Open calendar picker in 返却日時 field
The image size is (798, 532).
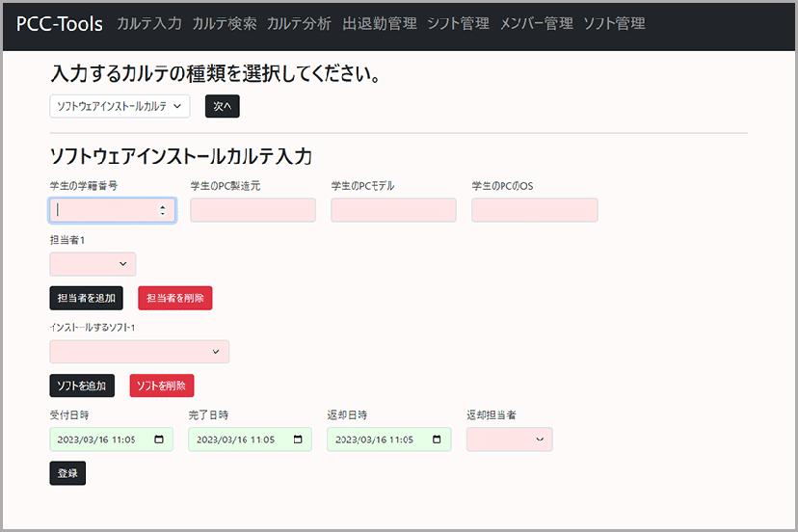tap(437, 439)
